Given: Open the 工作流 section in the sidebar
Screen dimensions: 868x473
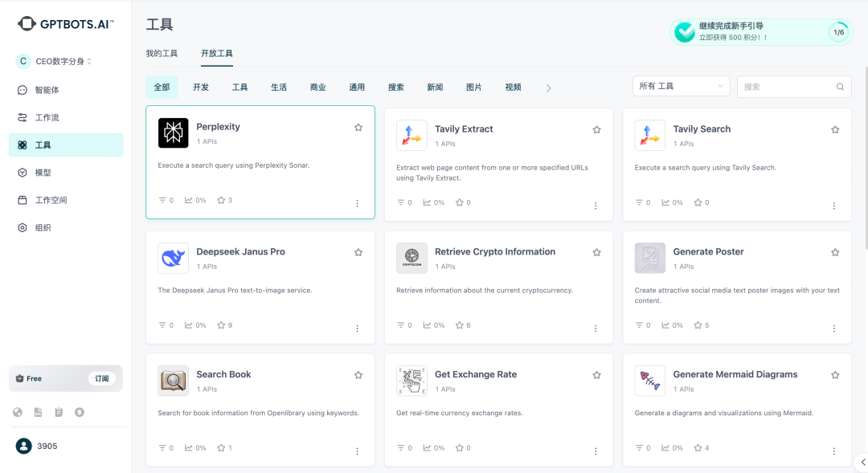Looking at the screenshot, I should [x=50, y=117].
